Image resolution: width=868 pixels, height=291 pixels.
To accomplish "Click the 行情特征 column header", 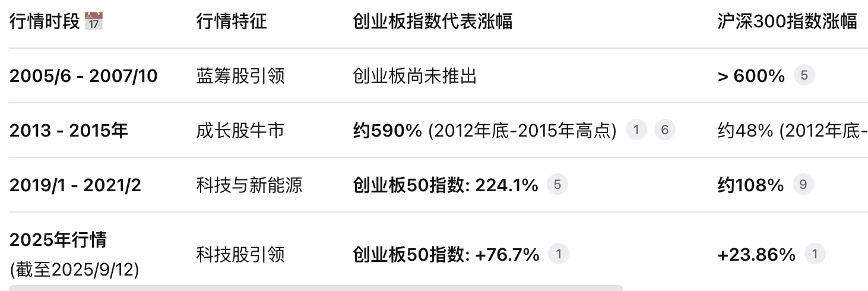I will [x=232, y=22].
